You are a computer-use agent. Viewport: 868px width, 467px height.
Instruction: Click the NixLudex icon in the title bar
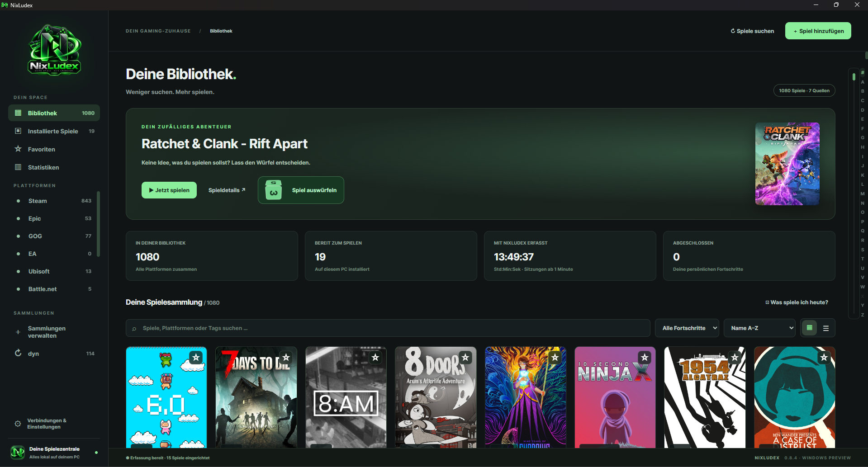[5, 5]
